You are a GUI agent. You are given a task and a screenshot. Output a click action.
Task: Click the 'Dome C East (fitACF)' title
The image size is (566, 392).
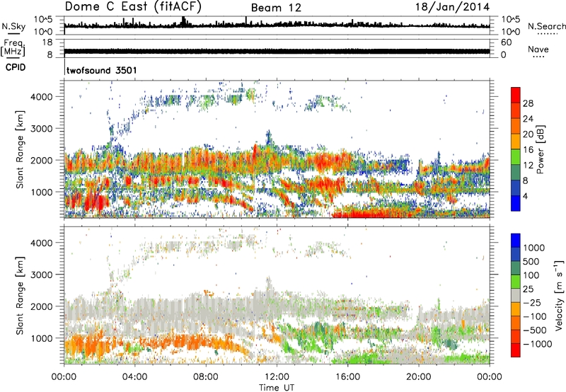[133, 7]
